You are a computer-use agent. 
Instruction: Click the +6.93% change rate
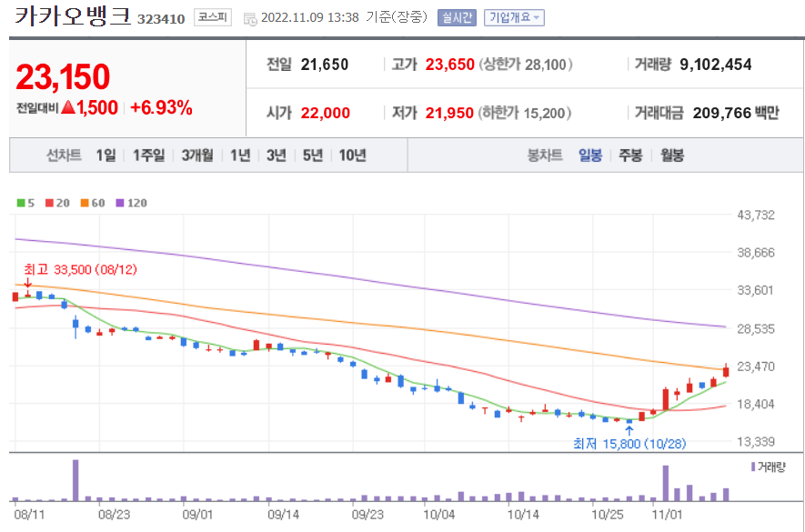point(161,108)
